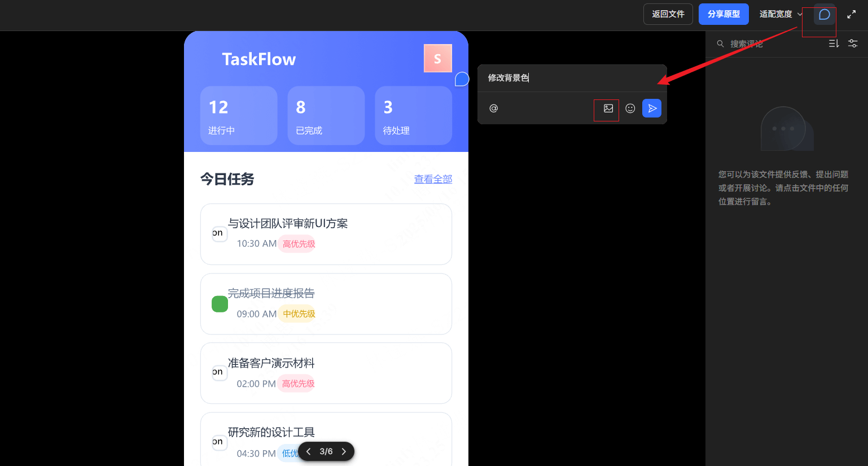This screenshot has height=466, width=868.
Task: Open the 查看全部 link
Action: (433, 179)
